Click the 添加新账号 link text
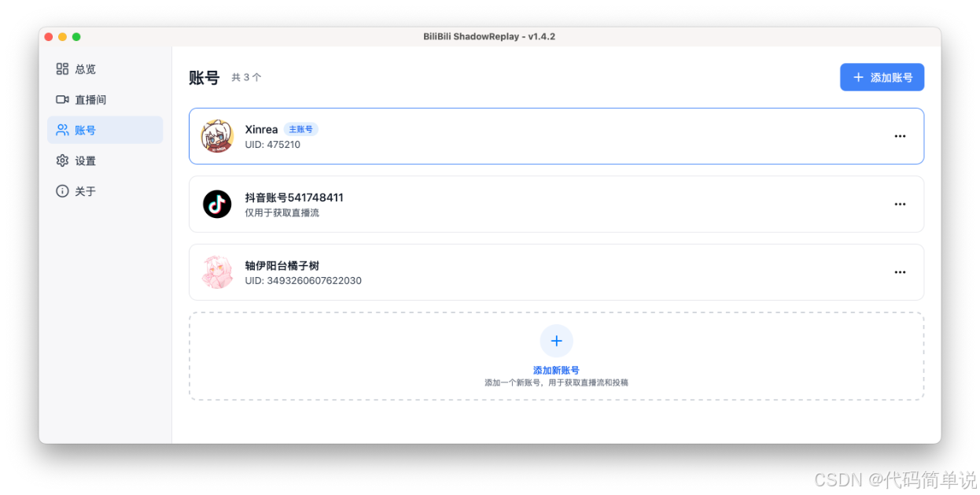Screen dimensions: 980x495 coord(556,370)
